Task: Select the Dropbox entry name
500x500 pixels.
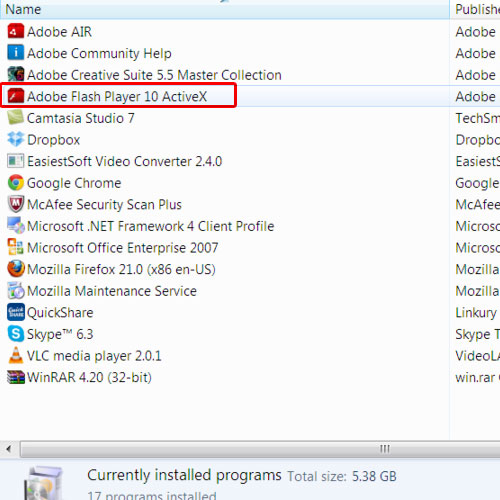Action: click(x=54, y=140)
